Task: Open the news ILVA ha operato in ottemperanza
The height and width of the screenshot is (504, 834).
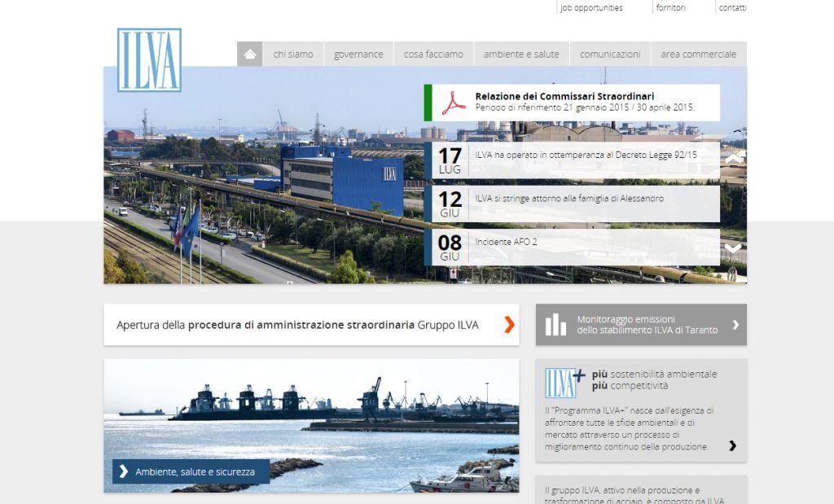Action: (586, 155)
